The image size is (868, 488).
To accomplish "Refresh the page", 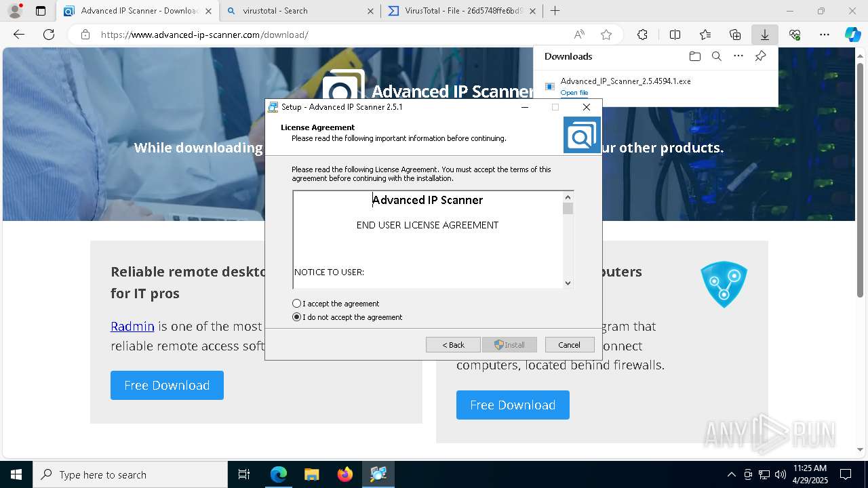I will (49, 35).
